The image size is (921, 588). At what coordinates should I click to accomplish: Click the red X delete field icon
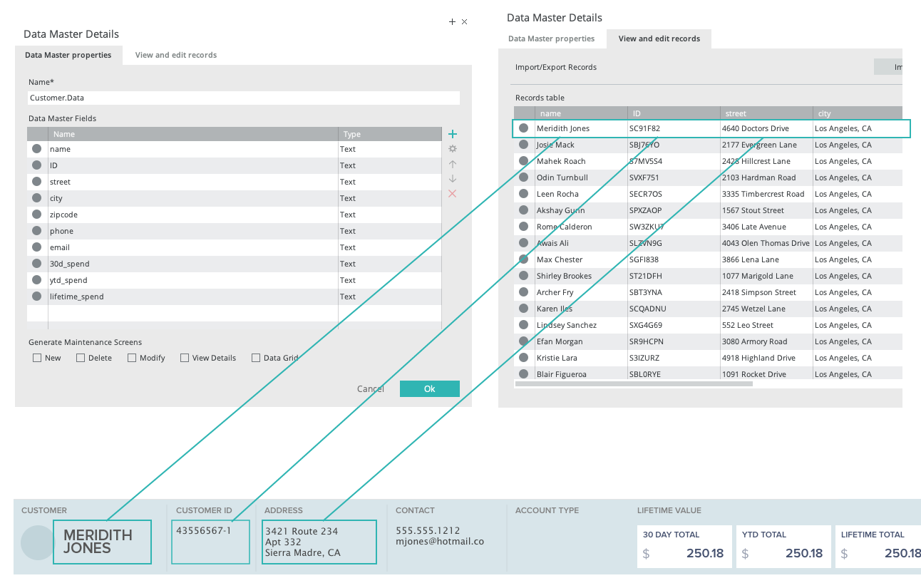[x=452, y=194]
